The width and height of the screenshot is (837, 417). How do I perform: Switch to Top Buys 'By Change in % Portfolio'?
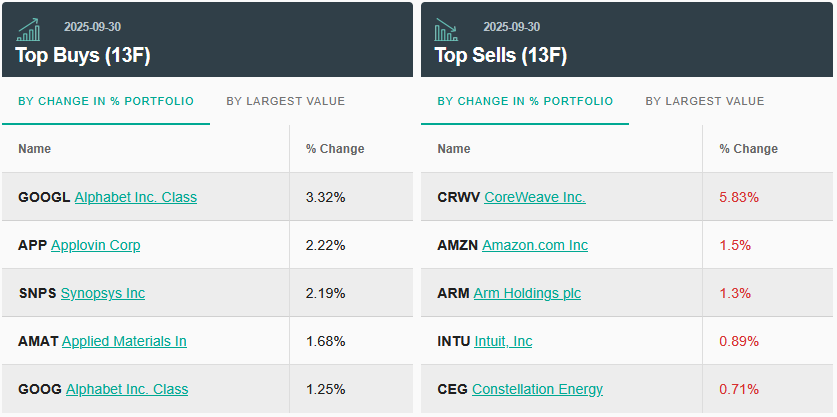(106, 101)
